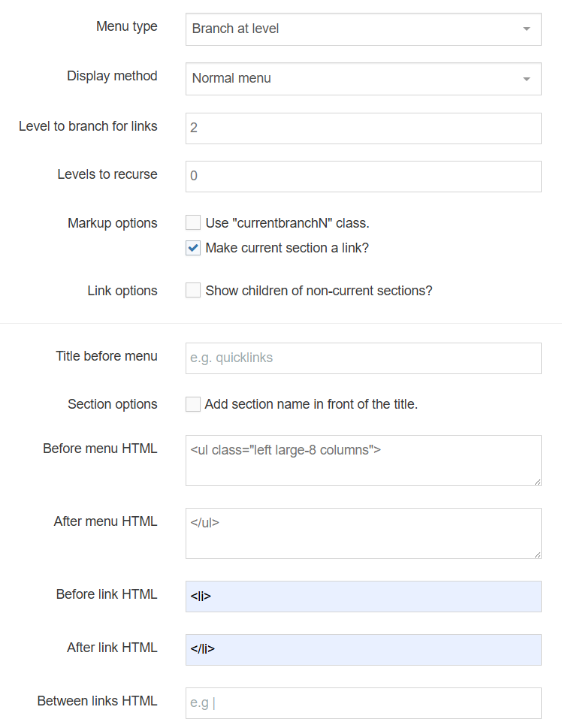Select the highlighted After link HTML value
The height and width of the screenshot is (728, 562).
(363, 649)
